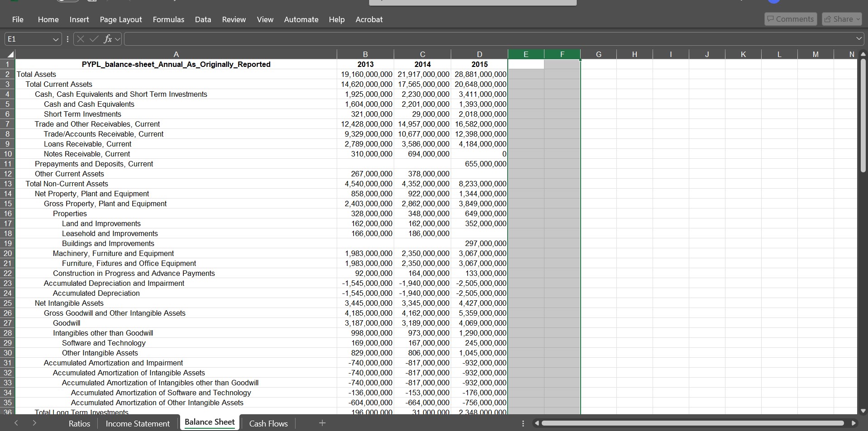The width and height of the screenshot is (868, 431).
Task: Click inside the formula bar input
Action: [x=489, y=39]
